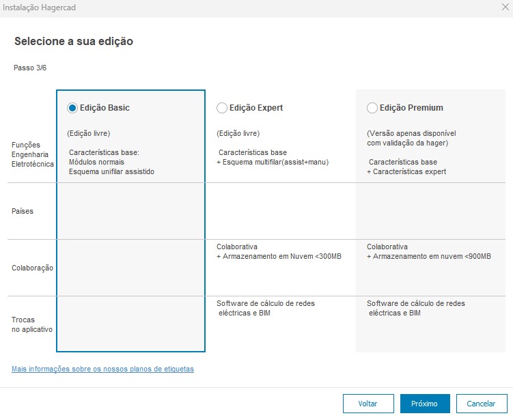Click the 'Esquema unifilar assistido' text in Basic
513x420 pixels.
[111, 172]
